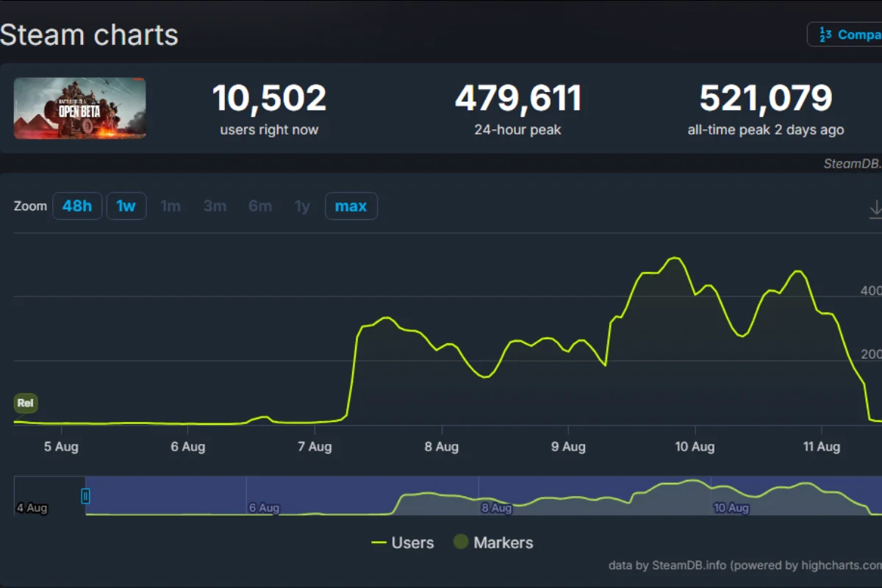
Task: Click the 10 Aug axis label on main chart
Action: pos(695,446)
